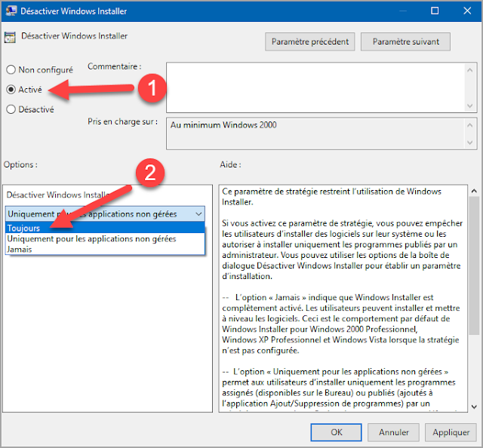
Task: Click the Aide panel scroll up arrow
Action: pos(474,192)
